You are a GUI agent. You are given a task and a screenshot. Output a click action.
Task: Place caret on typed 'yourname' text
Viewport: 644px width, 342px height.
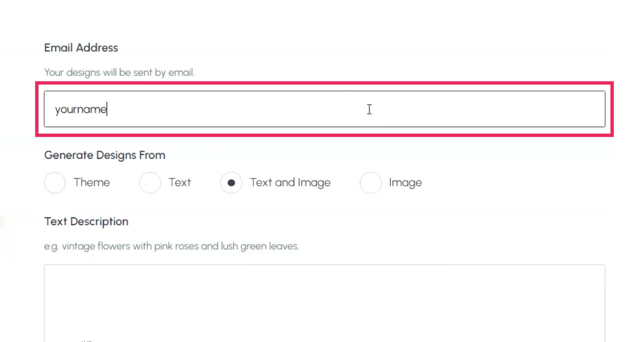80,109
